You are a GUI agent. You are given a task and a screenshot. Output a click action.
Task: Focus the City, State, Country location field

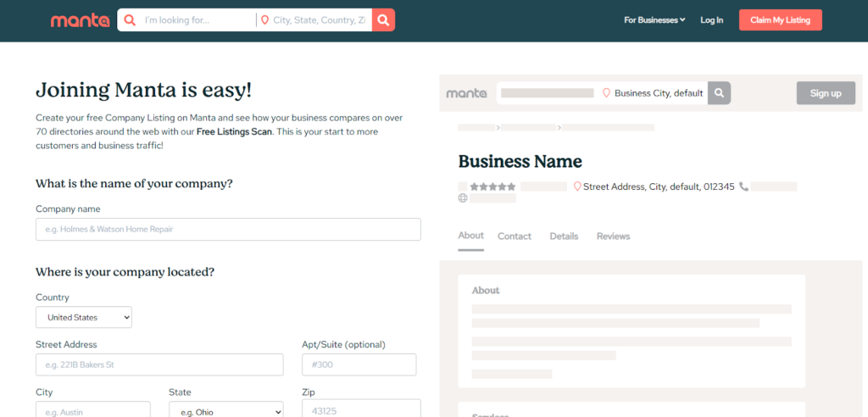[x=320, y=20]
